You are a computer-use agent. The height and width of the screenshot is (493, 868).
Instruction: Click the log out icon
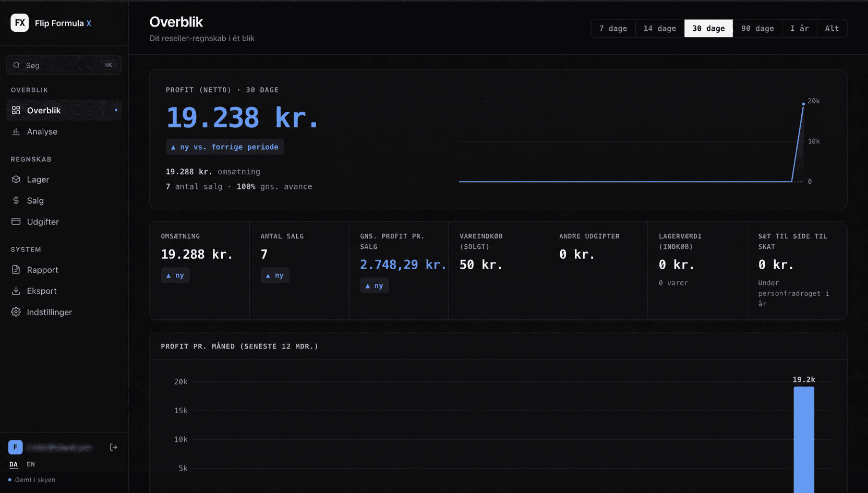coord(113,447)
